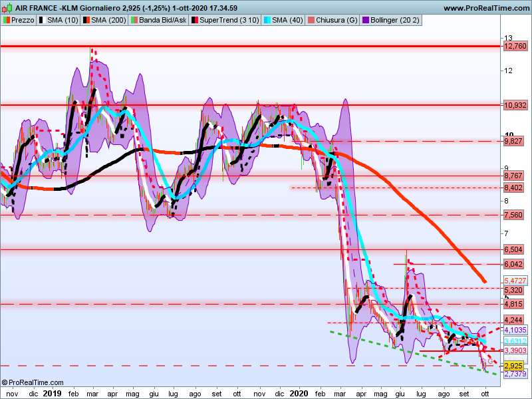The height and width of the screenshot is (399, 532).
Task: Open Bollinger (20 2) indicator settings
Action: tap(391, 20)
